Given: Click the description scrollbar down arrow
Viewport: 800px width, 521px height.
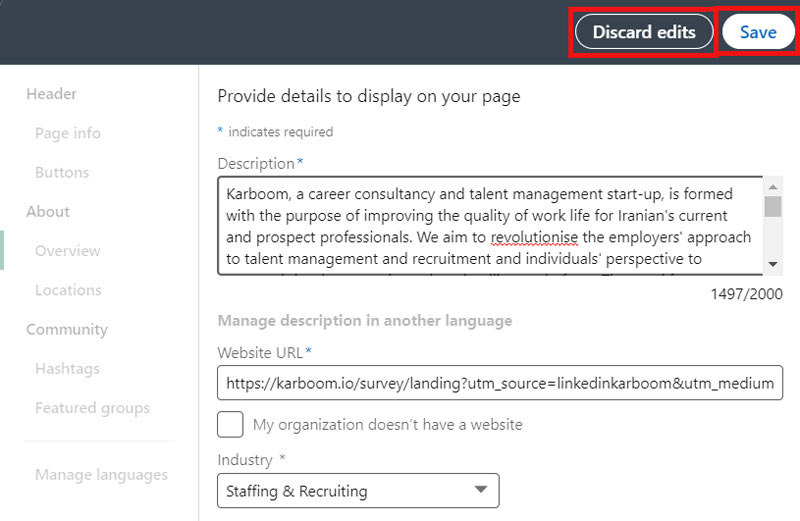Looking at the screenshot, I should pos(773,264).
